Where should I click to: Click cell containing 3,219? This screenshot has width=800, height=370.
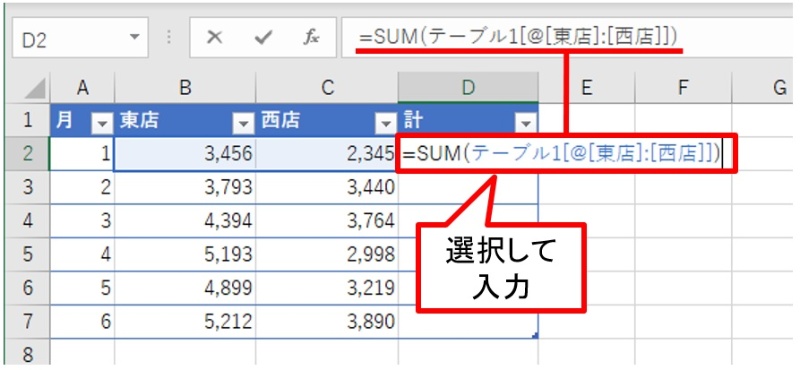tap(327, 288)
